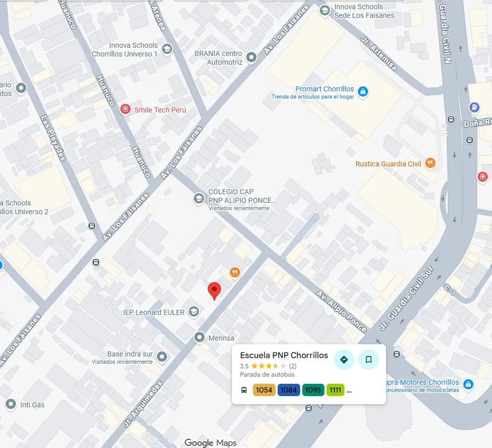492x448 pixels.
Task: Open the Base indra sur marker icon
Action: (162, 357)
